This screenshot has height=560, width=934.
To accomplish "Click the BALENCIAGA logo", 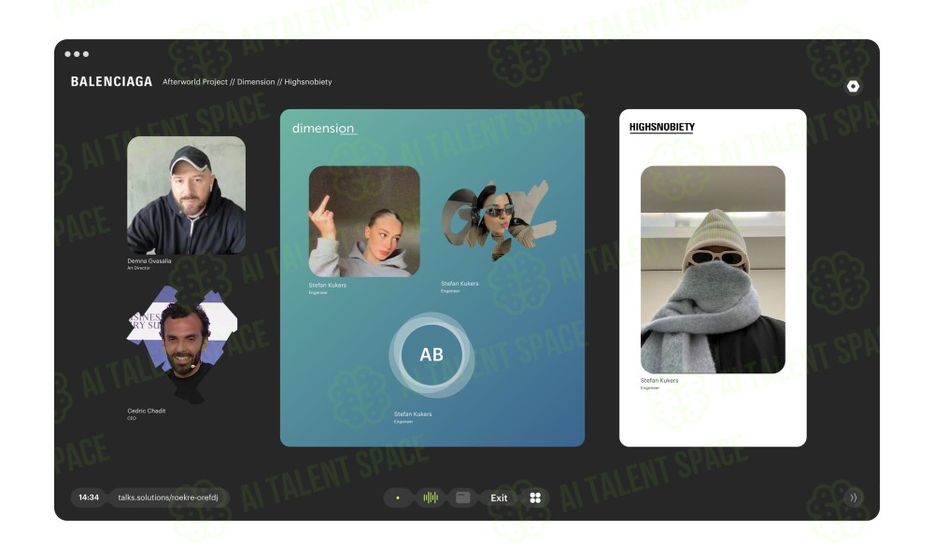I will point(111,81).
